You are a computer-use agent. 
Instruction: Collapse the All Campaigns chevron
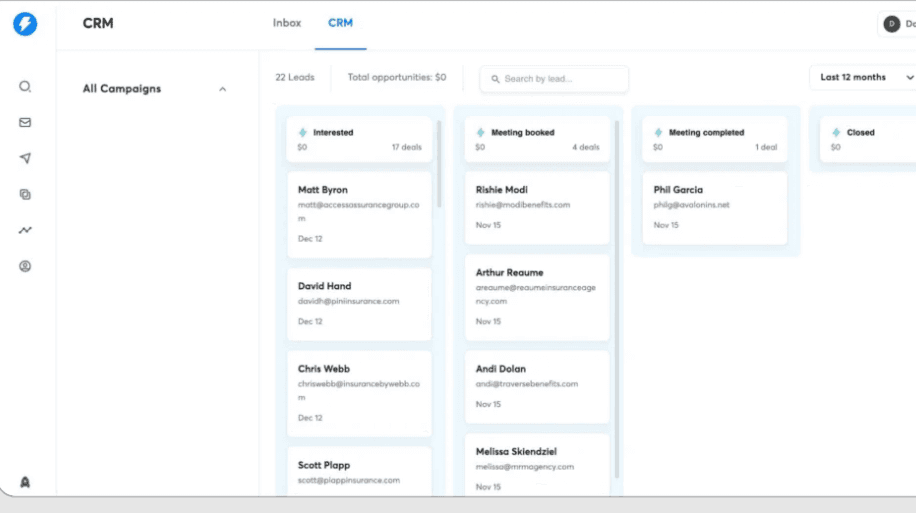[x=223, y=89]
